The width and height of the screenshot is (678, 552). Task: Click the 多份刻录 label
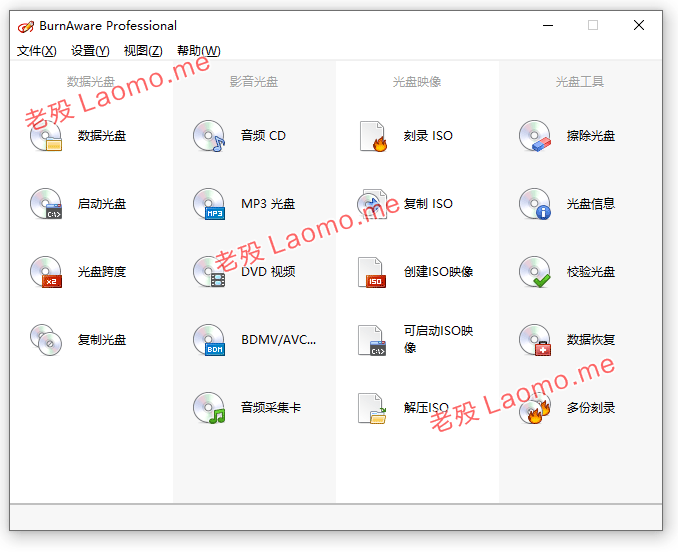[591, 408]
